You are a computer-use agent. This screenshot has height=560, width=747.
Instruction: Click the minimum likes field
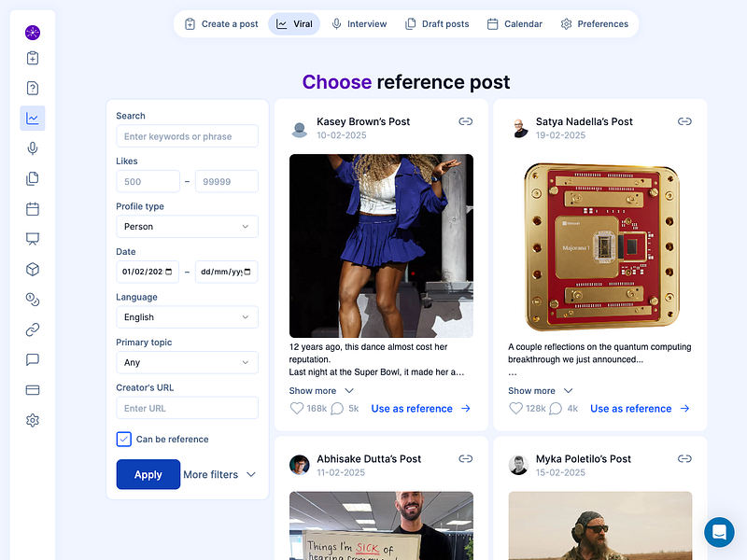148,181
